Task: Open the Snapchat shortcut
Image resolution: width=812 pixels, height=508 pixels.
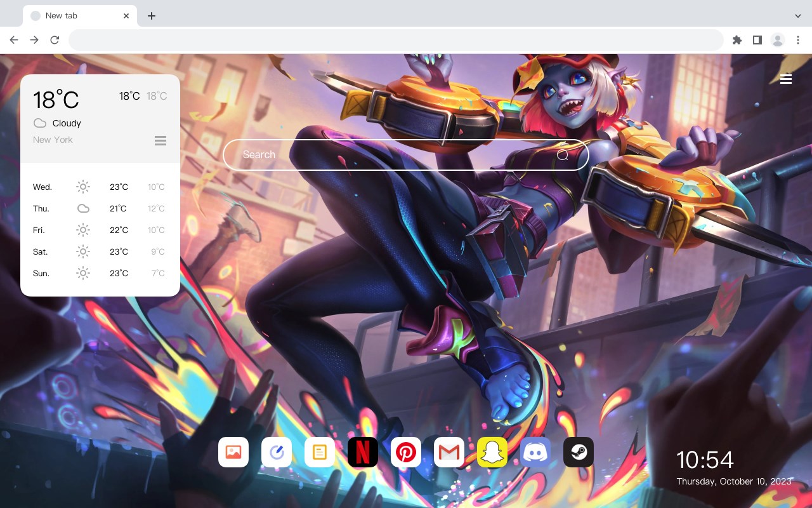Action: pos(492,452)
